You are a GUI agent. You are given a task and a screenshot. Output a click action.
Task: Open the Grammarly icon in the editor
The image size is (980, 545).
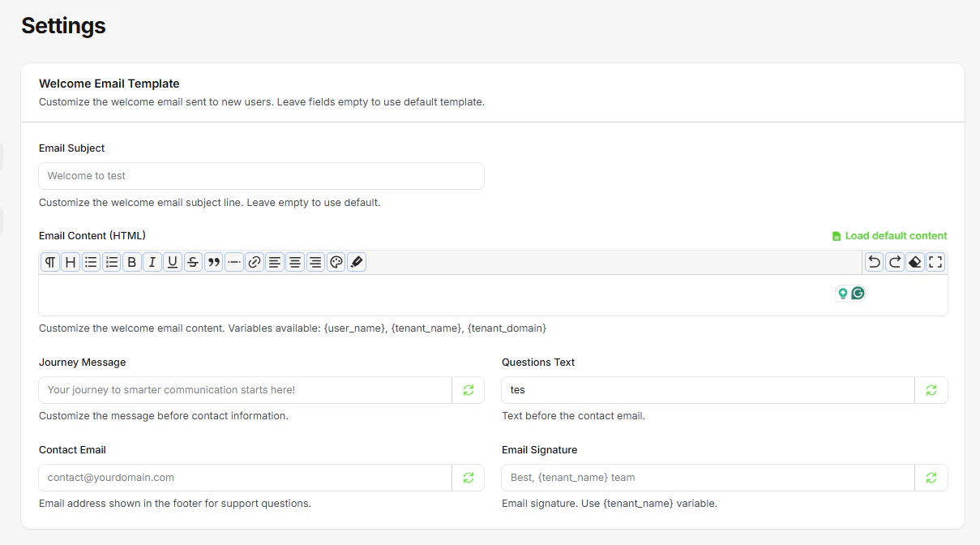pyautogui.click(x=858, y=293)
